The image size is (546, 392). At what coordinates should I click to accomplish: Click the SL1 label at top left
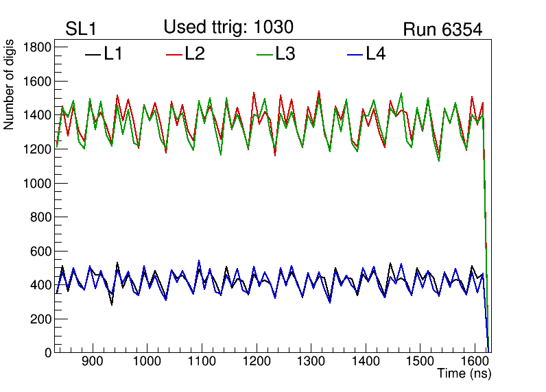click(82, 29)
